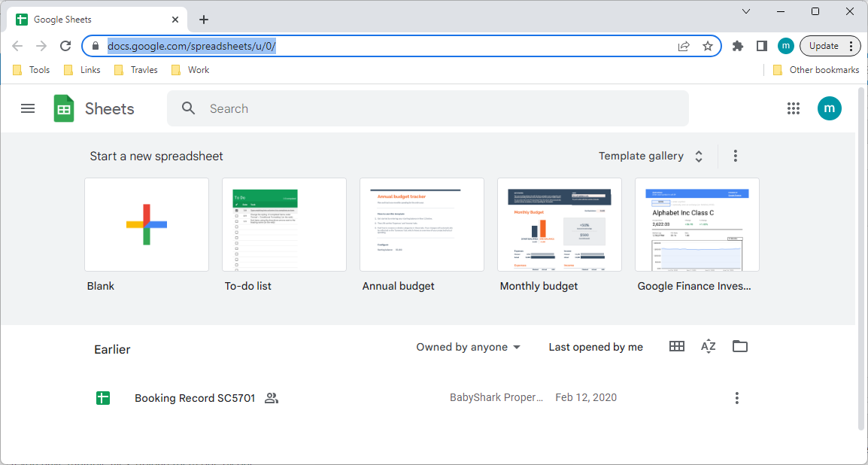This screenshot has height=465, width=868.
Task: Create a new Blank spreadsheet
Action: click(147, 224)
